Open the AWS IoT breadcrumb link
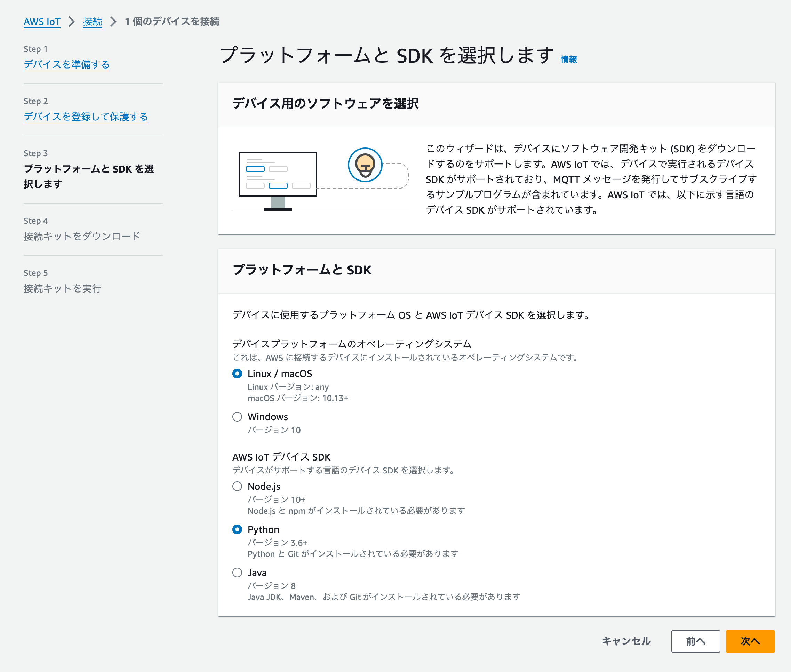The width and height of the screenshot is (791, 672). tap(42, 22)
